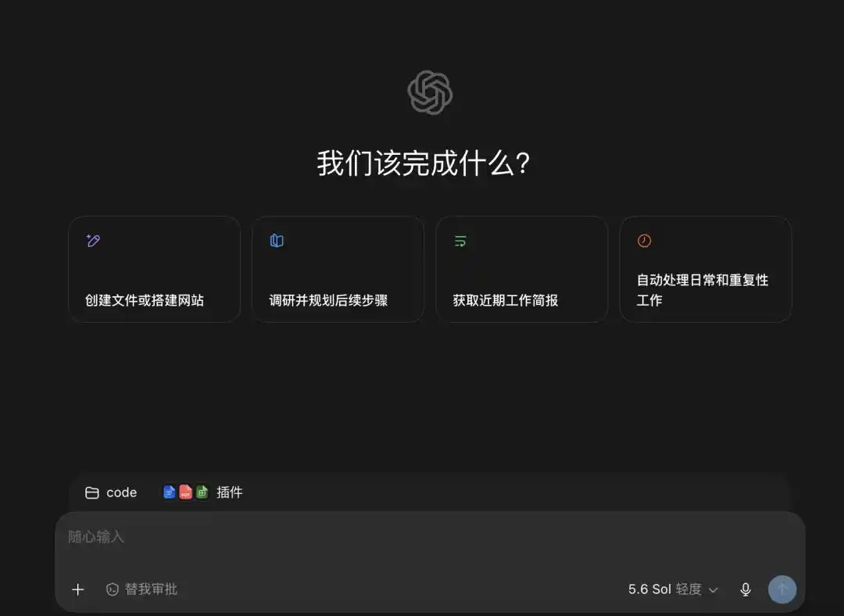This screenshot has height=616, width=844.
Task: Choose the 自动处理日常和重复性工作 suggestion
Action: coord(706,269)
